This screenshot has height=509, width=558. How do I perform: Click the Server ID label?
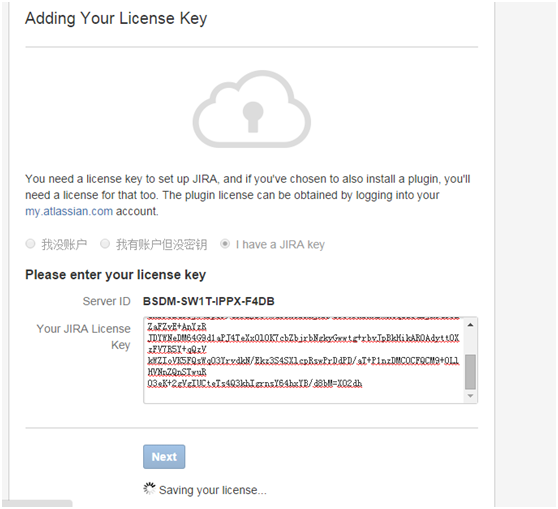click(x=106, y=301)
